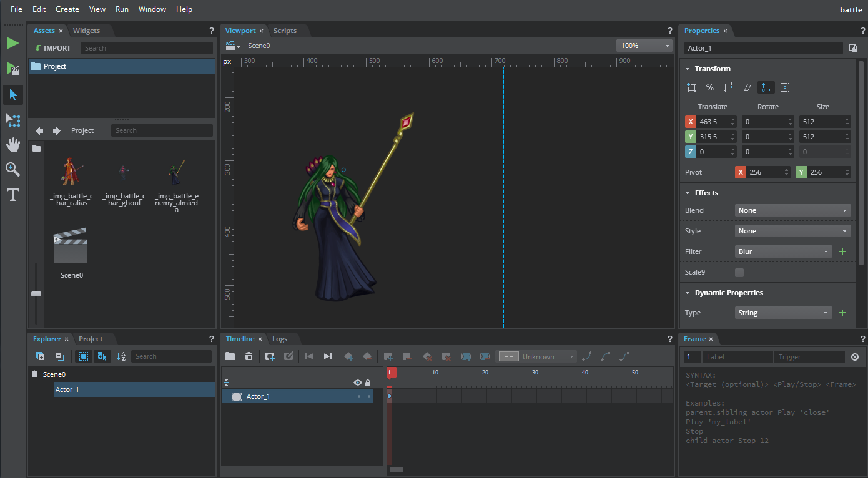Select the Zoom magnifier tool

[13, 169]
